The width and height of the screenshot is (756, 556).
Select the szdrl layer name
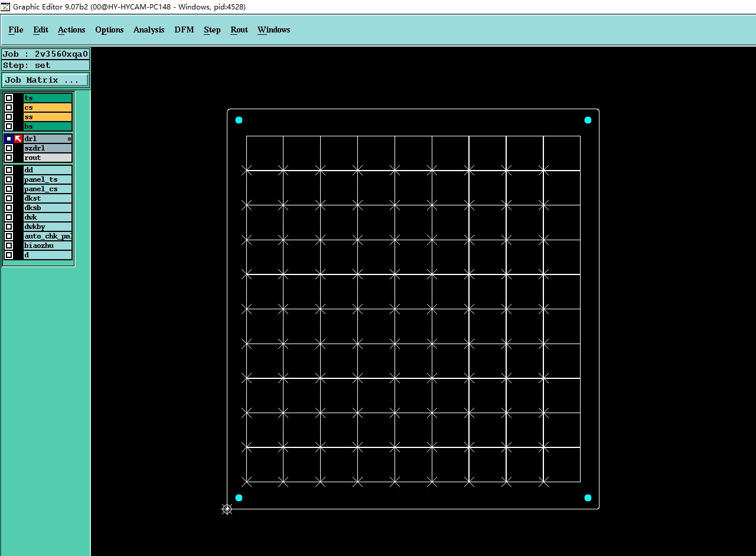48,148
